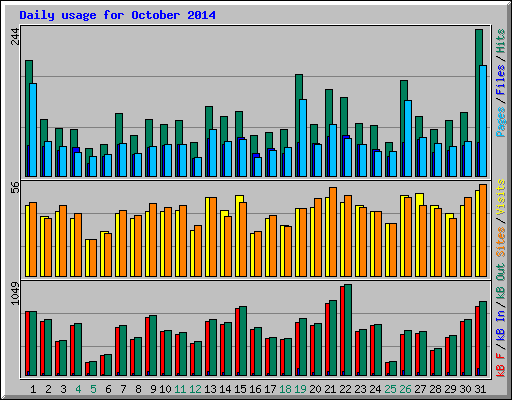Click the day 7 label on the x-axis
This screenshot has width=512, height=400.
pyautogui.click(x=123, y=389)
